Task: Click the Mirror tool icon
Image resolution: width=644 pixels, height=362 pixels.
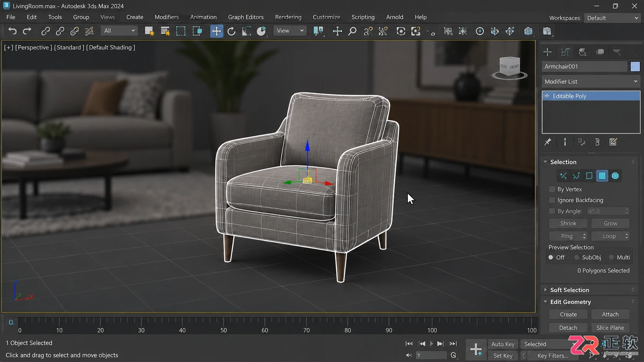Action: (448, 31)
